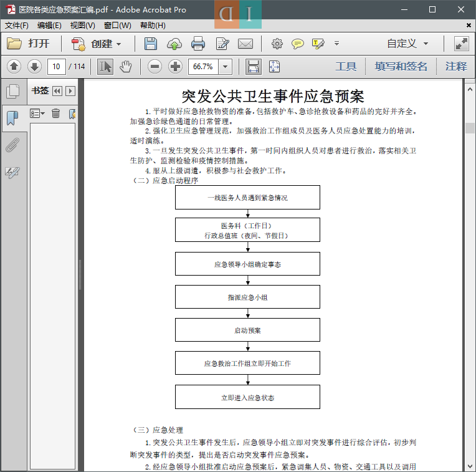The width and height of the screenshot is (476, 472).
Task: Open the Edit menu
Action: pos(49,25)
